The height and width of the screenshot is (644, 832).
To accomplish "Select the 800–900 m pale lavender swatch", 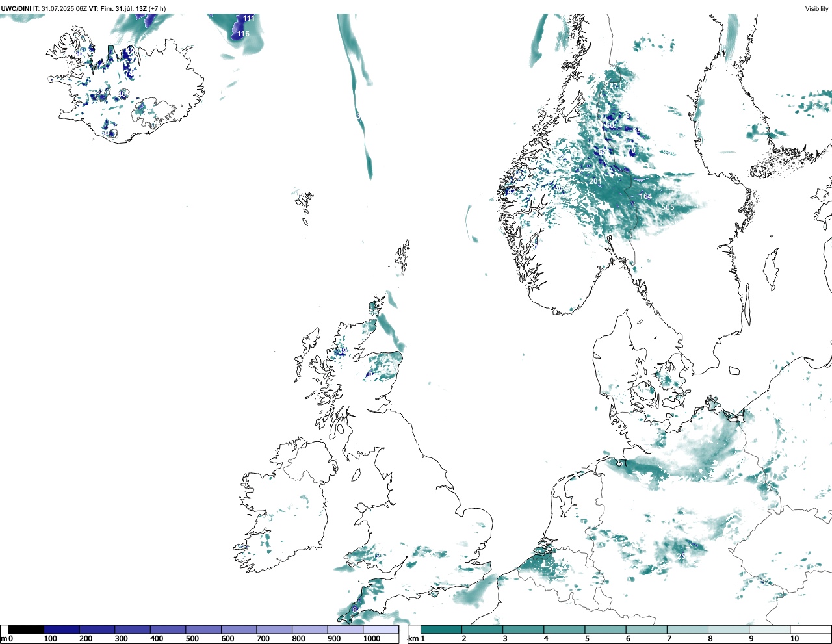I will (310, 630).
